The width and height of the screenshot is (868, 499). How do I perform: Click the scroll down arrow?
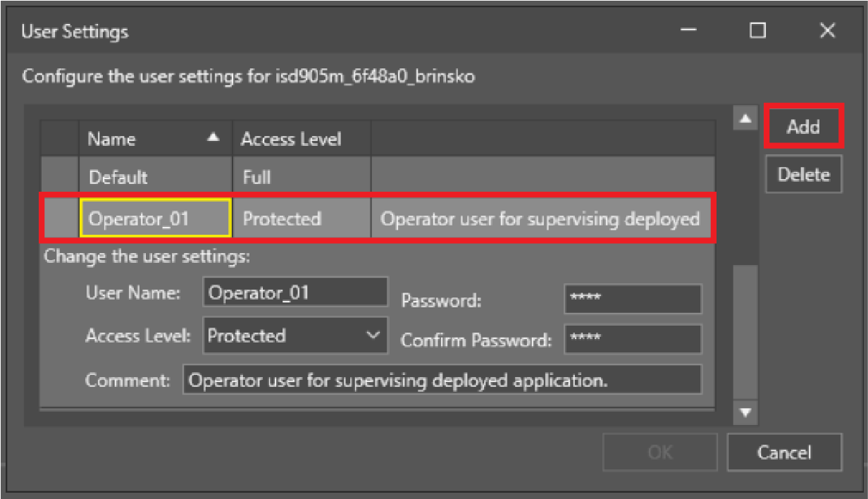click(x=745, y=413)
